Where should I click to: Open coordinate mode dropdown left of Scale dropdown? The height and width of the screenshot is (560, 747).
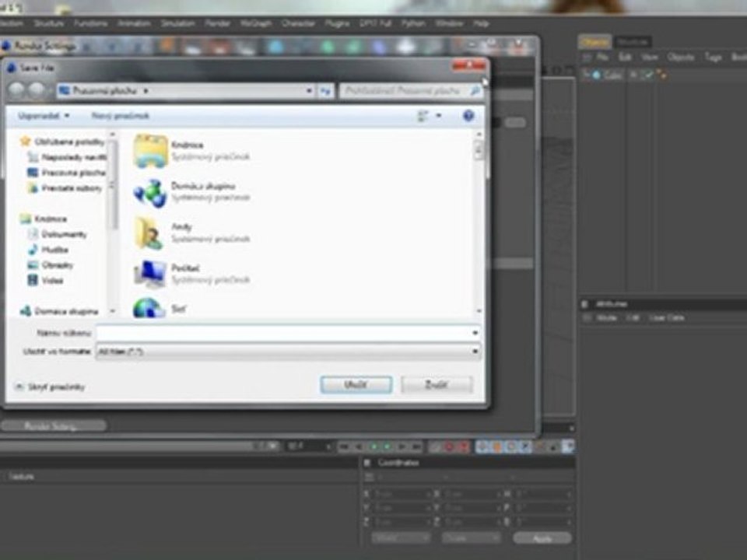(400, 538)
